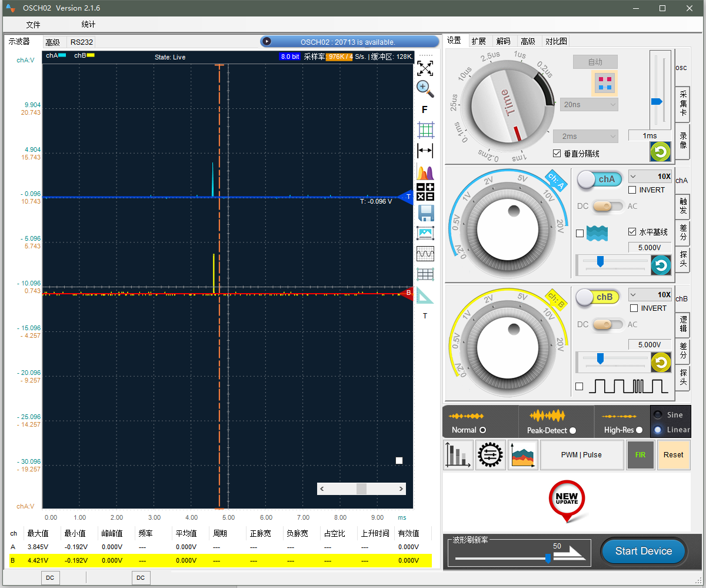Select the magnifier zoom tool
Viewport: 706px width, 588px height.
[x=425, y=89]
